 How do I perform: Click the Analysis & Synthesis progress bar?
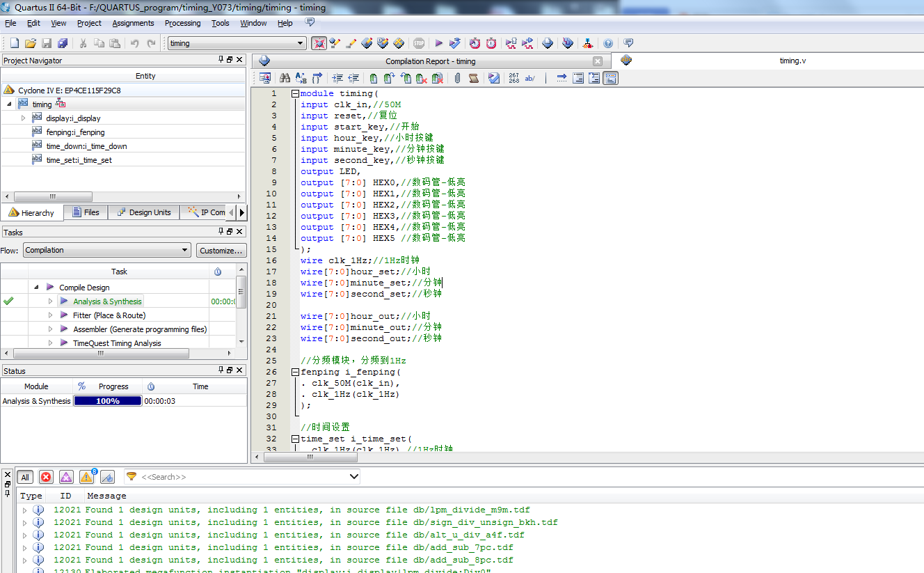pos(108,401)
